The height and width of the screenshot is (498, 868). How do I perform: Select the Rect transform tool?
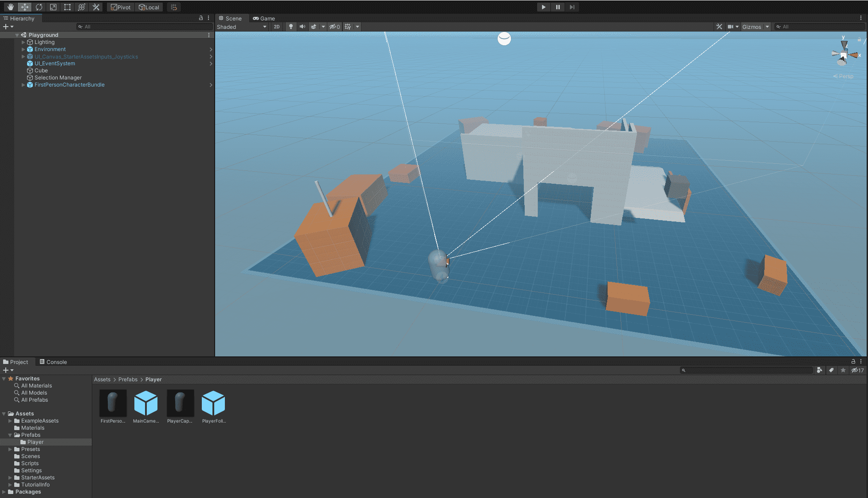(67, 7)
